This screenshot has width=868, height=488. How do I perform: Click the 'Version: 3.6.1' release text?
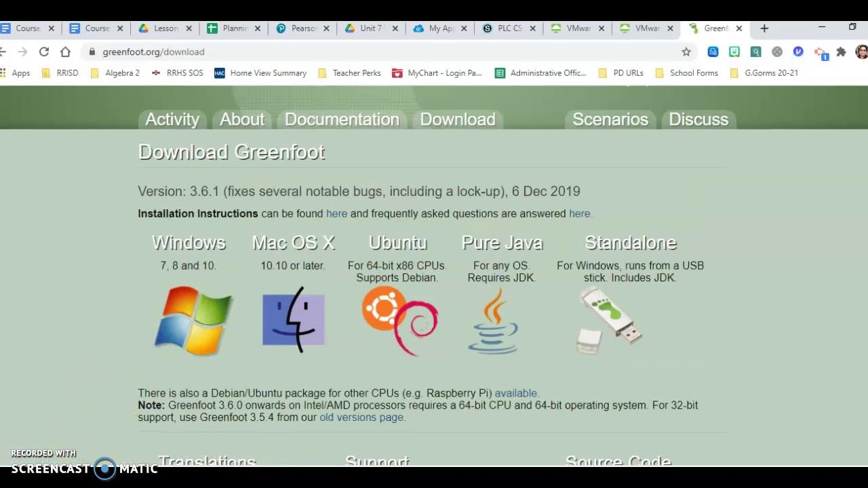[359, 191]
